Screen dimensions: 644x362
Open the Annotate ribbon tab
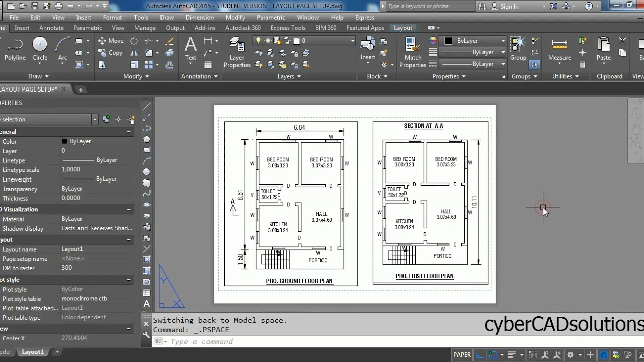(51, 28)
